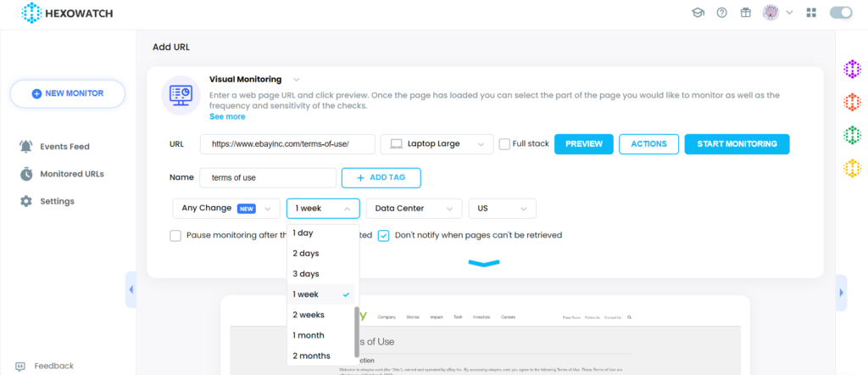Open the apps grid icon
This screenshot has height=375, width=868.
(811, 13)
